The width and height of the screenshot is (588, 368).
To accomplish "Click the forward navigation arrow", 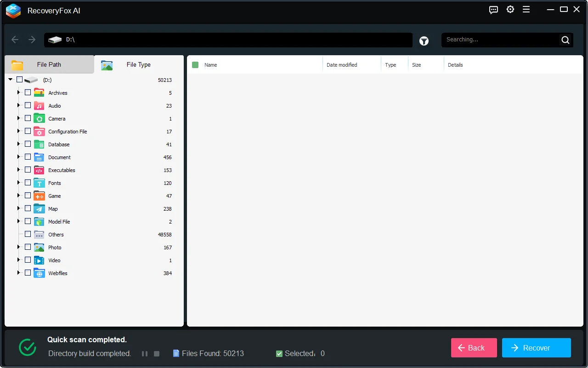I will point(31,40).
